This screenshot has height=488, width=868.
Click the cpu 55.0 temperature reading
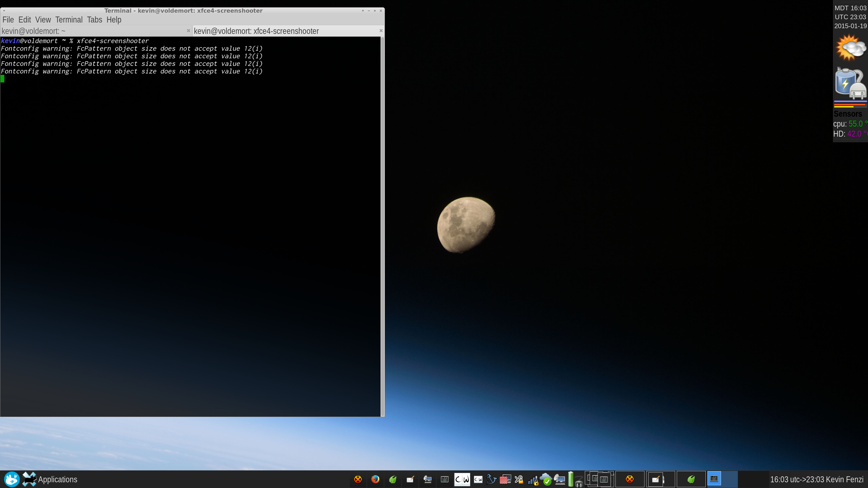pos(850,124)
